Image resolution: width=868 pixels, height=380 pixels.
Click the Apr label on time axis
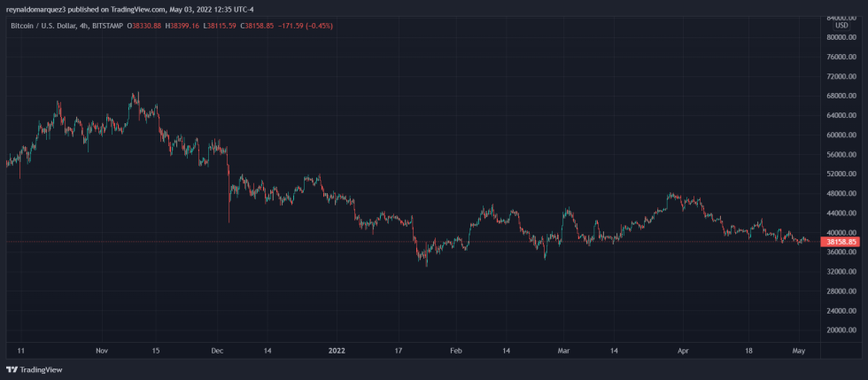[683, 351]
